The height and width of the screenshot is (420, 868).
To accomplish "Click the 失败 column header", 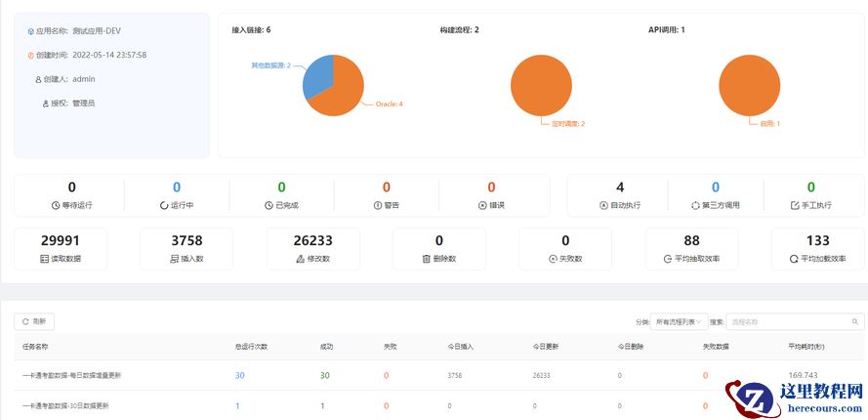I will (x=391, y=347).
